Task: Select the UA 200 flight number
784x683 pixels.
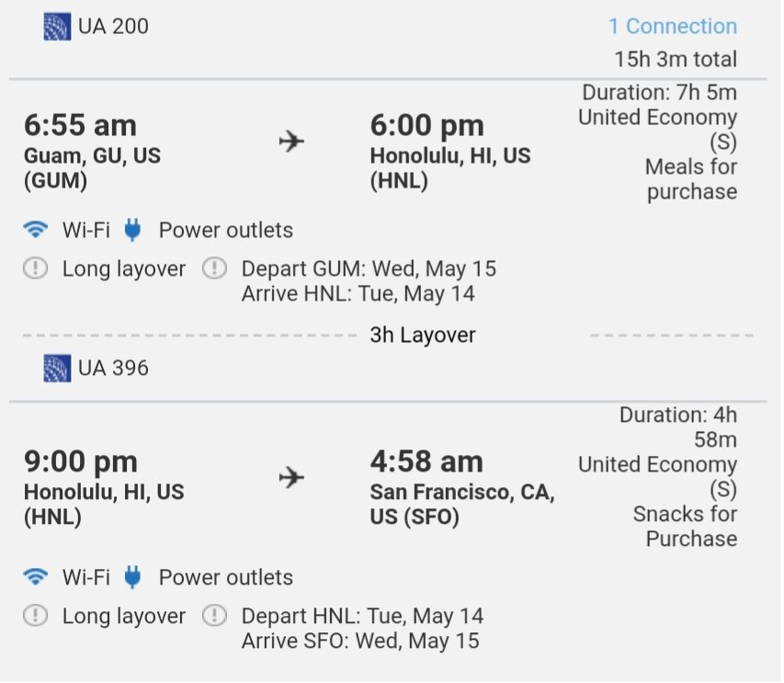Action: coord(113,27)
